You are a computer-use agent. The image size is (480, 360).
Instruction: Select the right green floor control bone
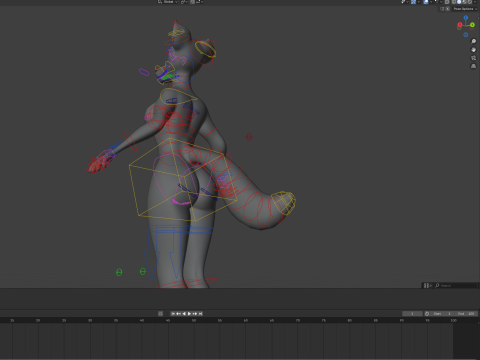143,271
